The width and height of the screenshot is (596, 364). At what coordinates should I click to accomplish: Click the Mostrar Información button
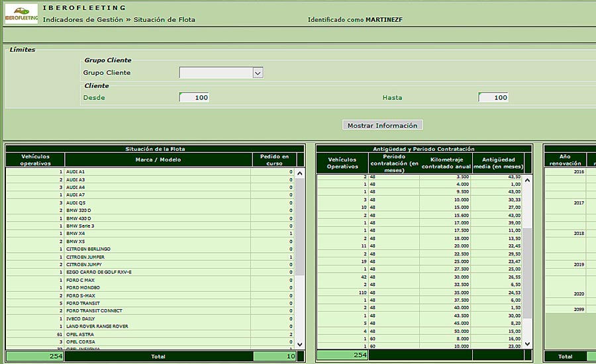(382, 125)
